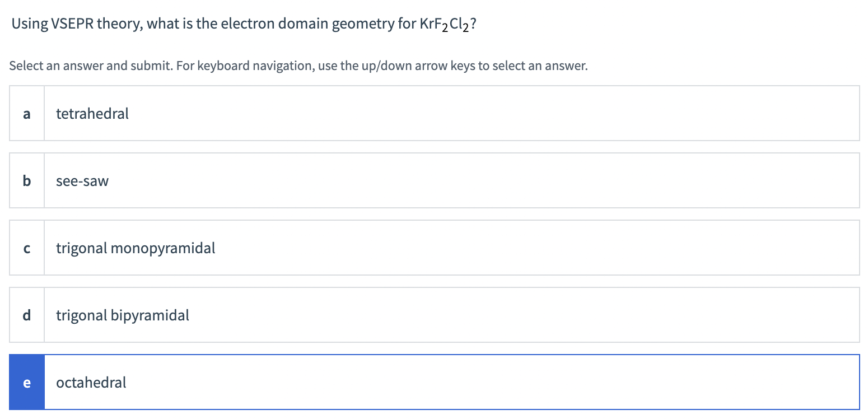Click the letter d badge
868x419 pixels.
26,315
